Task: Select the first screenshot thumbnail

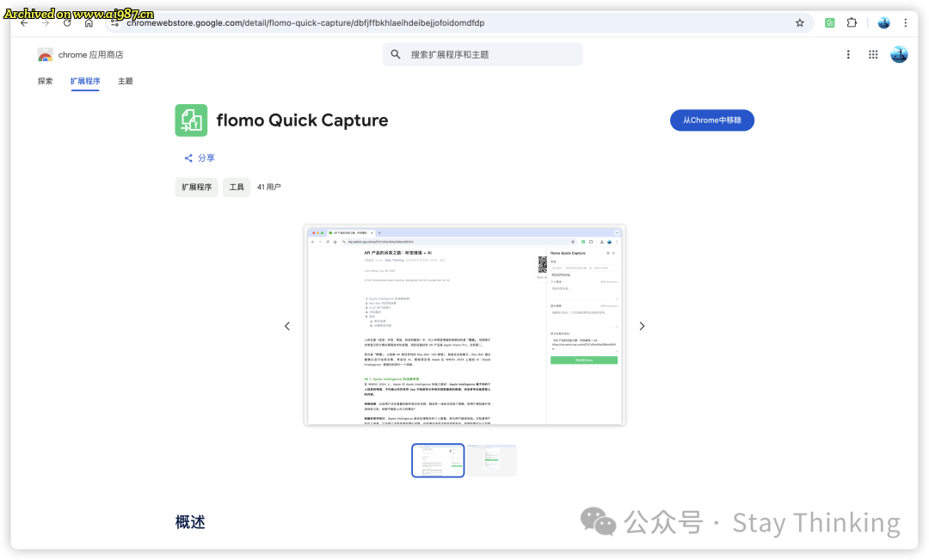Action: click(438, 460)
